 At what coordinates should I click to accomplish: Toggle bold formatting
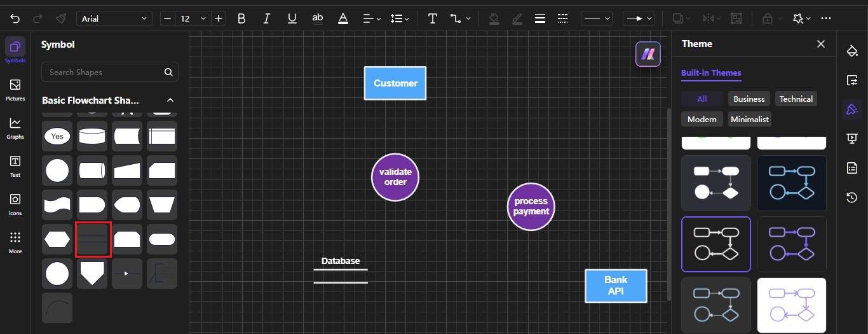pyautogui.click(x=241, y=18)
